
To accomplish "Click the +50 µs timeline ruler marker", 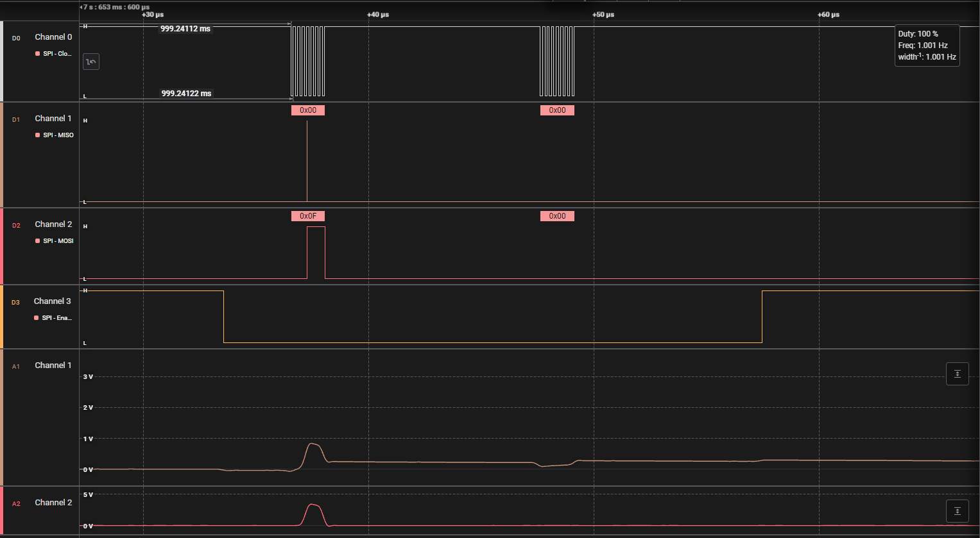I will tap(602, 14).
